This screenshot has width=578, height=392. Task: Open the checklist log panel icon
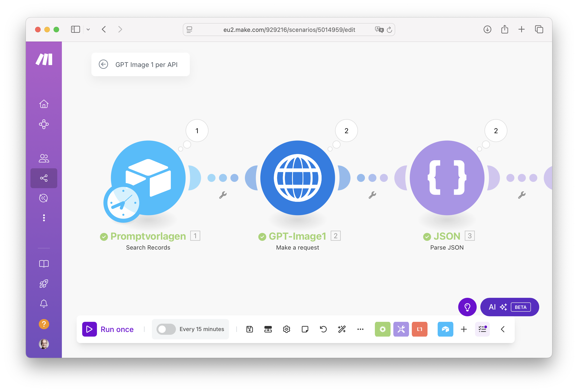[482, 329]
